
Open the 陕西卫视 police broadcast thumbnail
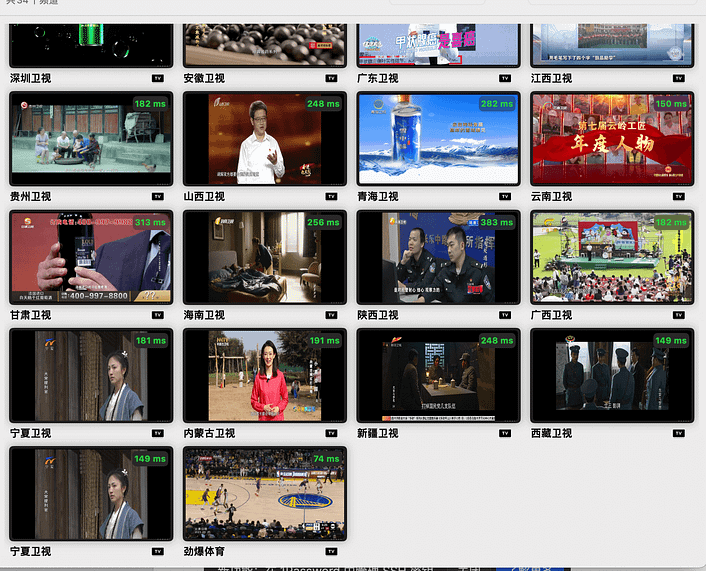click(438, 257)
